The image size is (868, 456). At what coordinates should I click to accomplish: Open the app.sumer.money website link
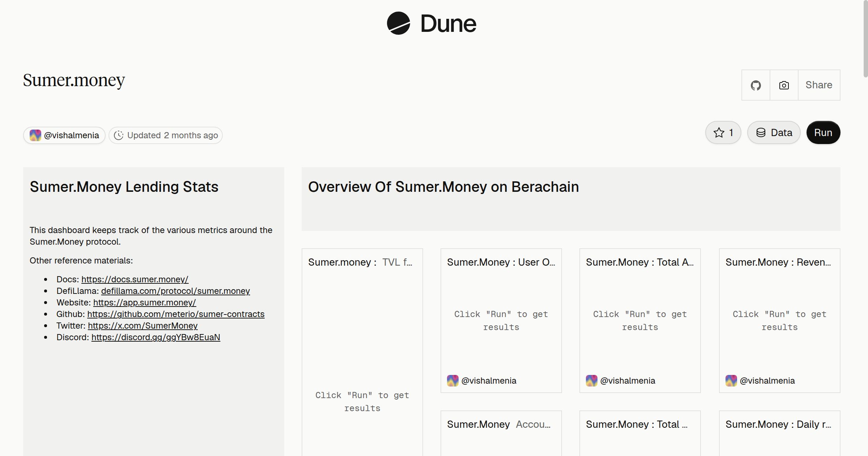pyautogui.click(x=145, y=303)
